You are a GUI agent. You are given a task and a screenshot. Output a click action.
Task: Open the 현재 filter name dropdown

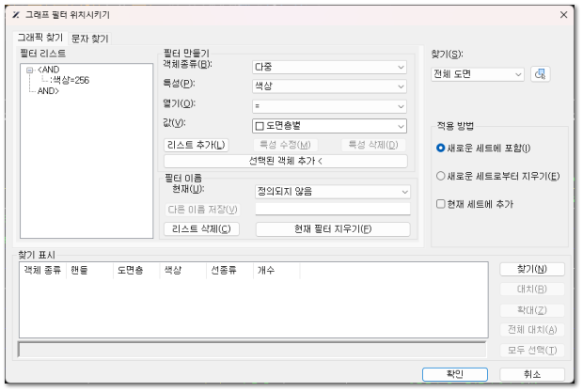click(332, 192)
